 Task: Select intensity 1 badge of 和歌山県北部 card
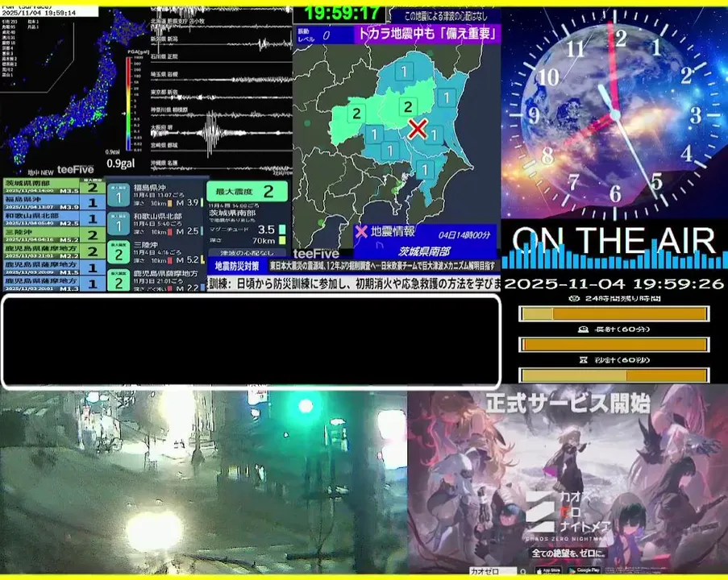point(119,224)
